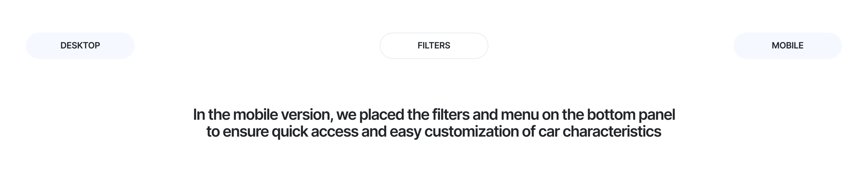The image size is (868, 172).
Task: Click the word "menu" in the heading
Action: 520,115
